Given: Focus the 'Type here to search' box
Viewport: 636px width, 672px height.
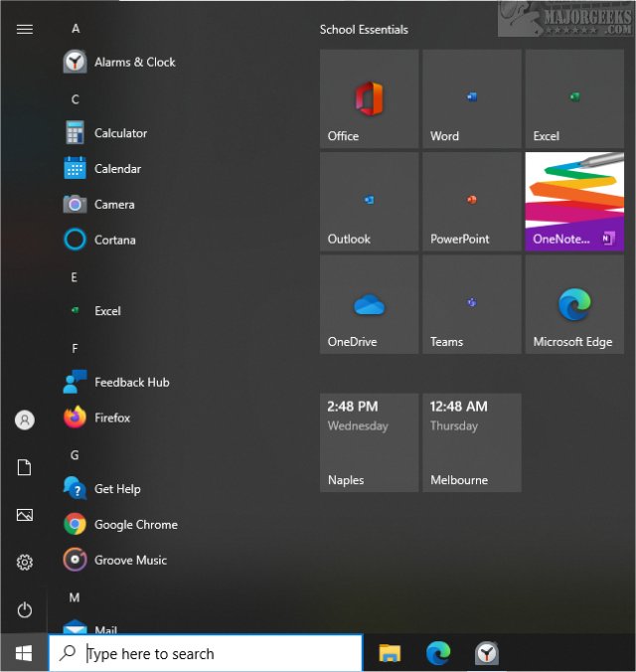Looking at the screenshot, I should click(x=206, y=653).
